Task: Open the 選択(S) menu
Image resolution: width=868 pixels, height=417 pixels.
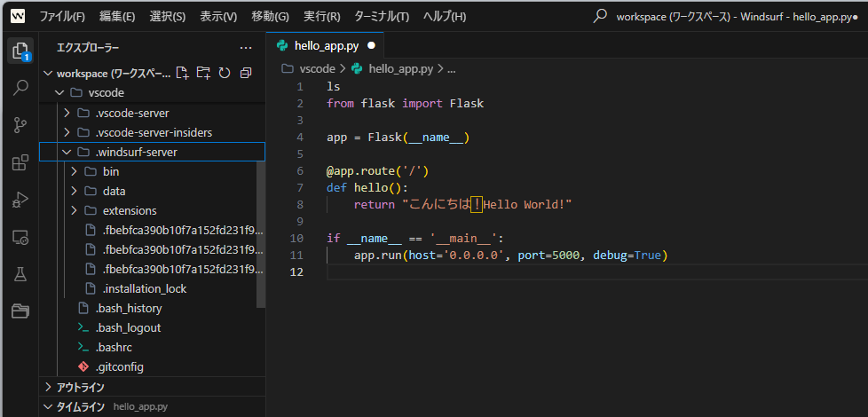Action: click(167, 17)
